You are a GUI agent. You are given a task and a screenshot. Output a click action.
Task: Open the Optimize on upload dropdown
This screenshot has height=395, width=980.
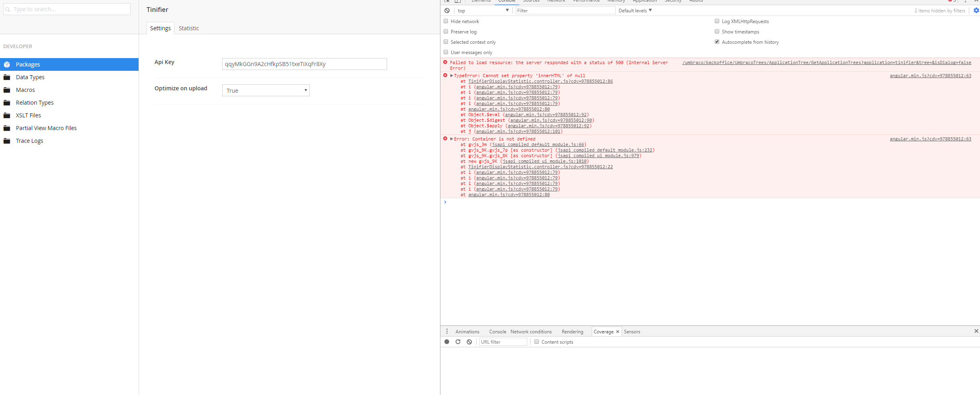(266, 91)
